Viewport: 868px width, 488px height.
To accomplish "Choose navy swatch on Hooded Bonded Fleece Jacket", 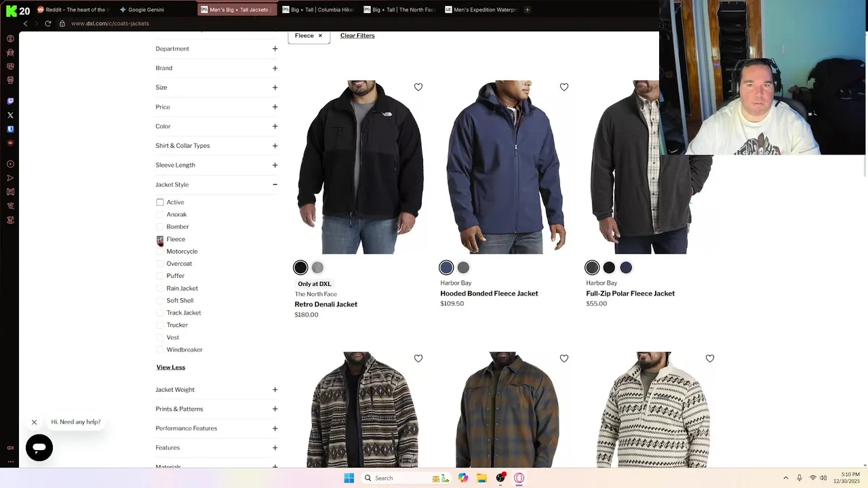I will pyautogui.click(x=446, y=267).
